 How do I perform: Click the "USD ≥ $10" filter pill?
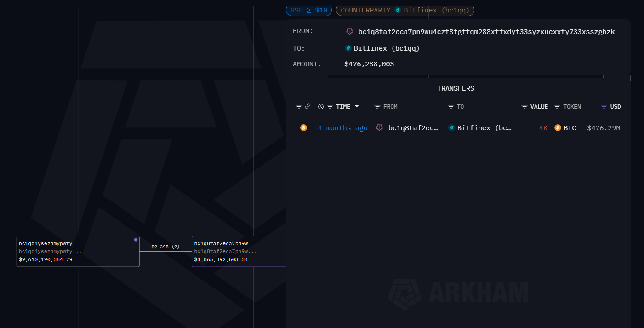308,10
